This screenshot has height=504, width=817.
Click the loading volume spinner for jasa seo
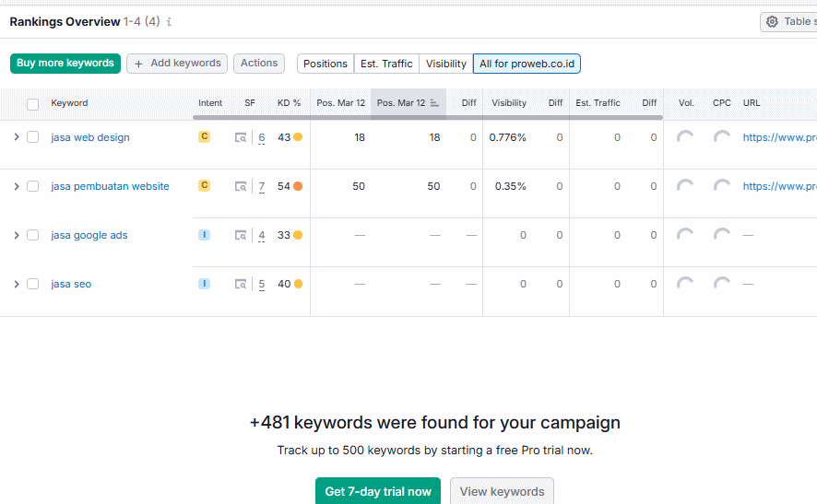[x=685, y=285]
